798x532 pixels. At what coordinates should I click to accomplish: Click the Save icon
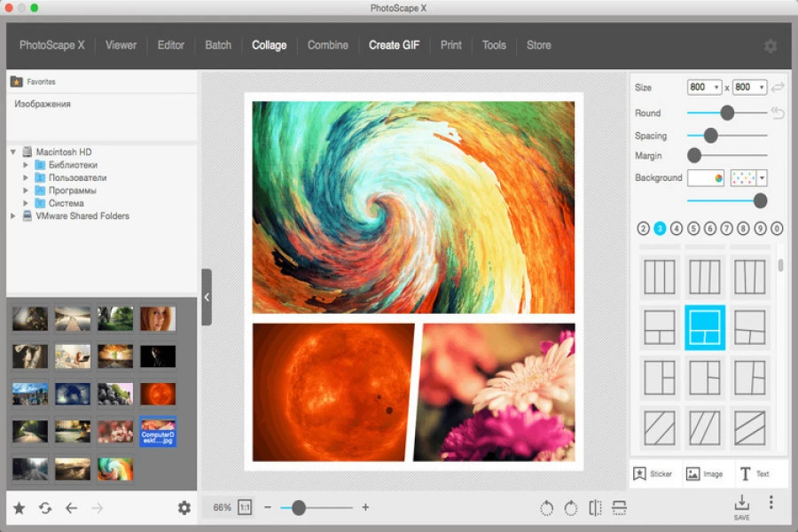[x=742, y=505]
